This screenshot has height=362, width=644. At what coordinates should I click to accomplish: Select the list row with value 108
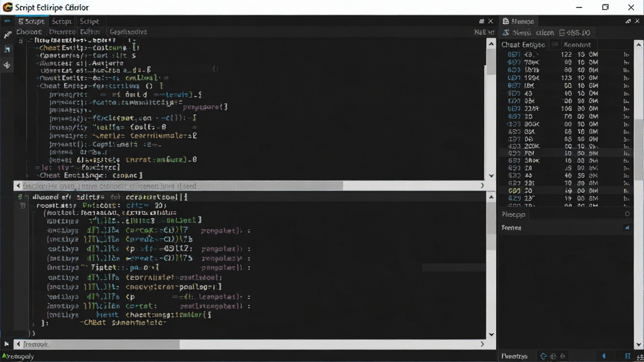(566, 109)
